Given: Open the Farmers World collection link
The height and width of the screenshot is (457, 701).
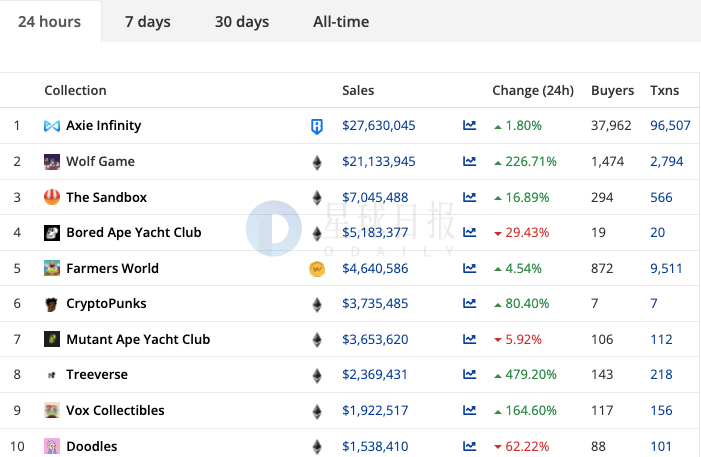Looking at the screenshot, I should pyautogui.click(x=113, y=268).
